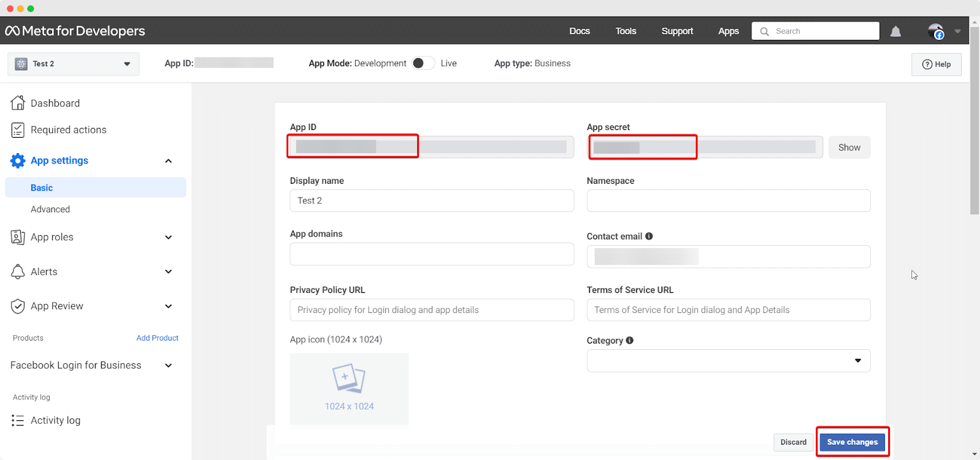Viewport: 980px width, 460px height.
Task: Click the App type: Business text
Action: click(x=532, y=63)
